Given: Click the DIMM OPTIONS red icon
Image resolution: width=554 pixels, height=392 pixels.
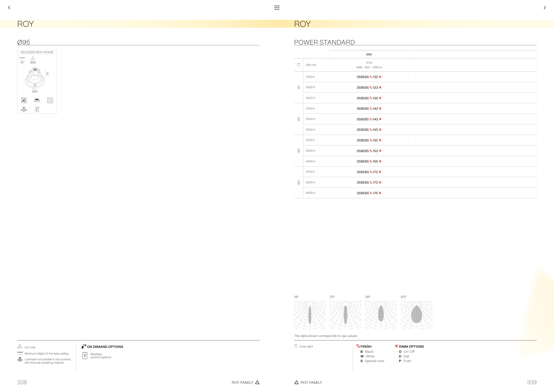Looking at the screenshot, I should (x=396, y=346).
